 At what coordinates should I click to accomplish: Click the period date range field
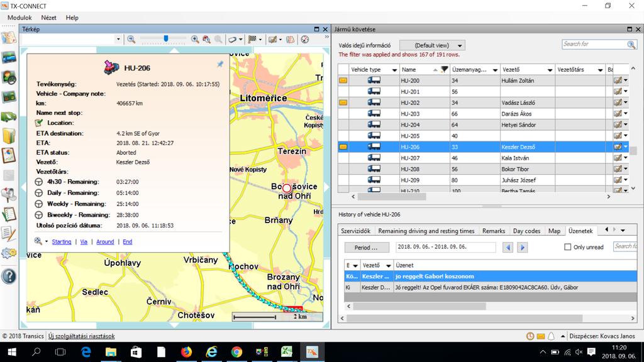pyautogui.click(x=446, y=247)
